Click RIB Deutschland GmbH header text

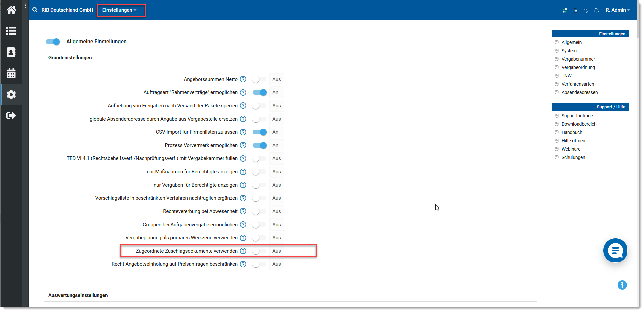click(67, 10)
